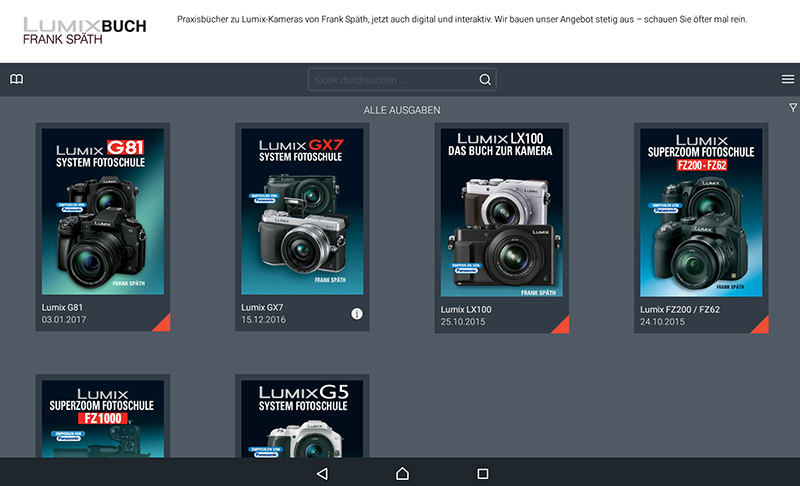Open the Lumix GX7 book cover
This screenshot has width=800, height=486.
pyautogui.click(x=302, y=211)
